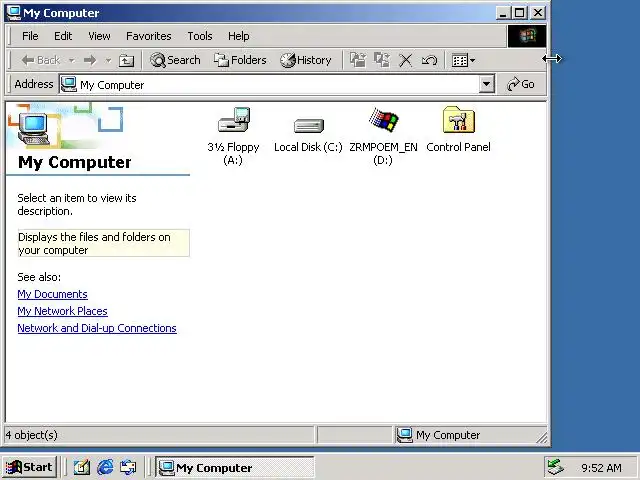640x480 pixels.
Task: Click the 9:52 AM taskbar clock
Action: coord(601,468)
